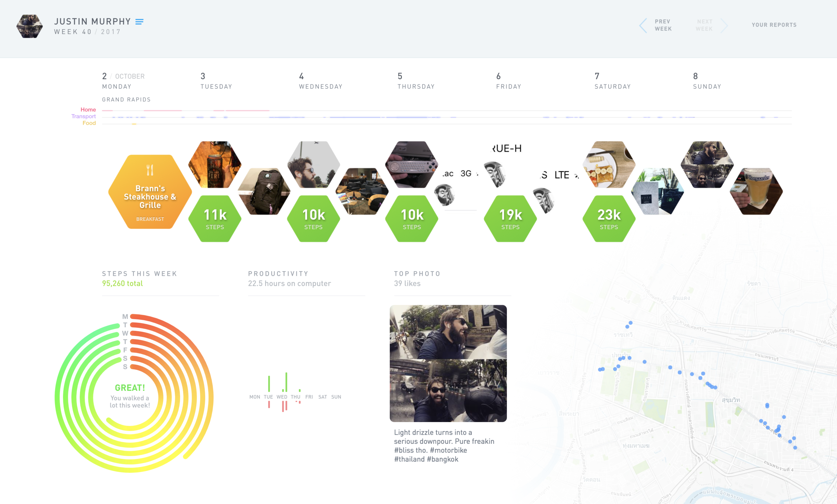
Task: Select Wednesday 4 day header
Action: pos(321,81)
